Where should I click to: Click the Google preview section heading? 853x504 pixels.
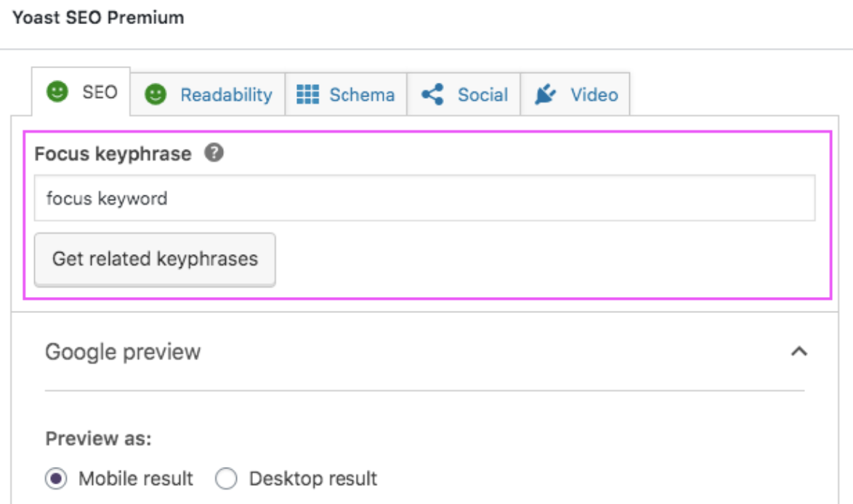point(123,352)
